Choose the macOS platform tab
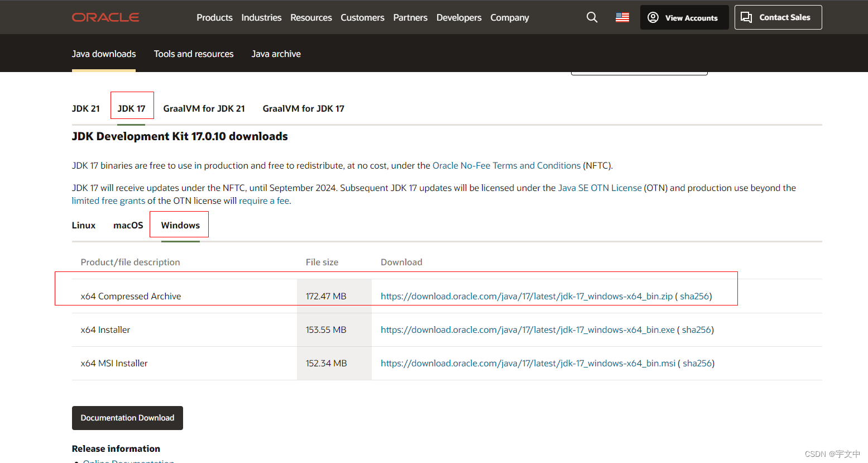This screenshot has width=868, height=463. (128, 225)
